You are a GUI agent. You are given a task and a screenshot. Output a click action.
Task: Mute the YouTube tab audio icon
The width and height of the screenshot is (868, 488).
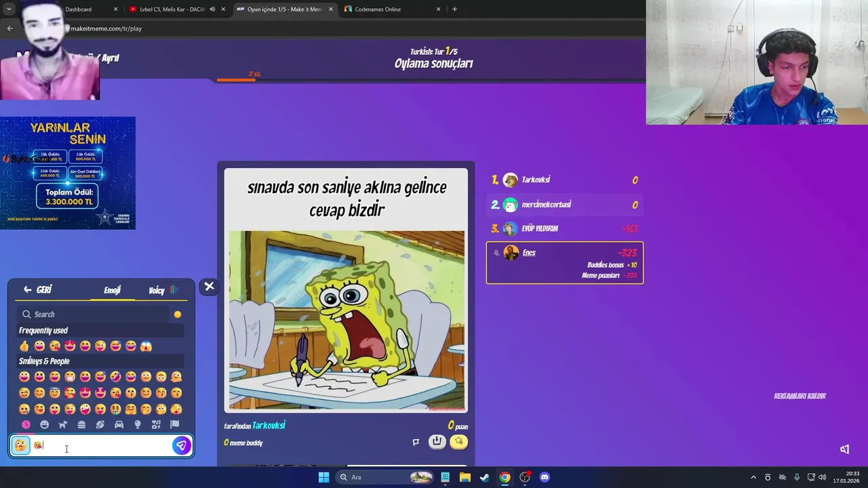(x=212, y=9)
